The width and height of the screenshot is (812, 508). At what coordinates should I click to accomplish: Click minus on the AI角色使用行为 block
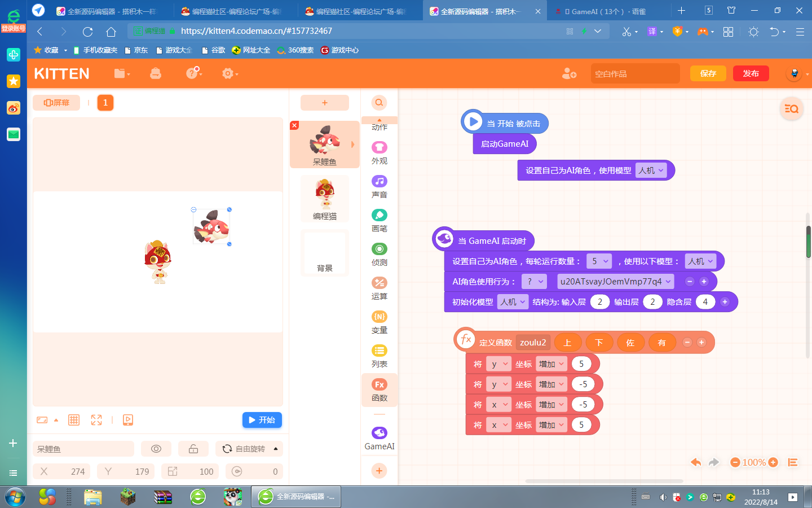(689, 281)
